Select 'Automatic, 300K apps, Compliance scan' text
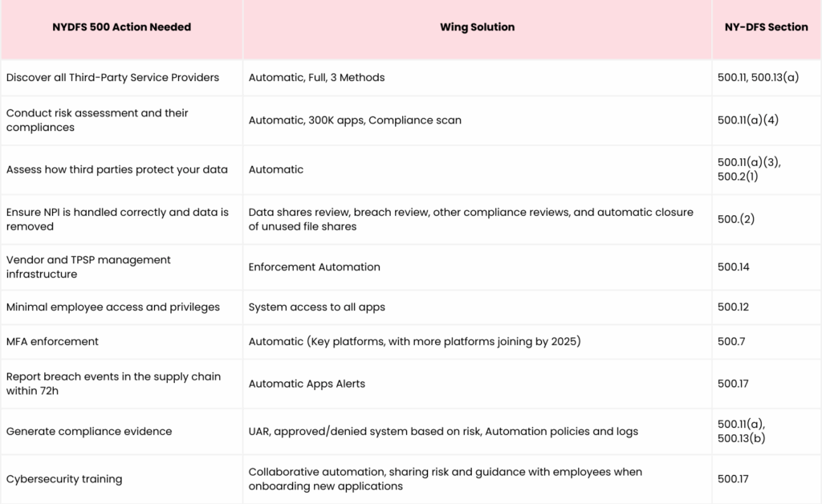 tap(355, 120)
